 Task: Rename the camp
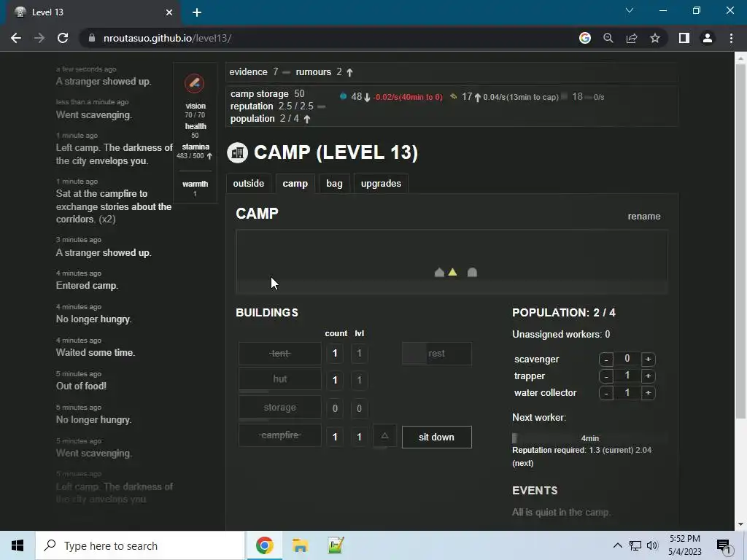tap(644, 216)
